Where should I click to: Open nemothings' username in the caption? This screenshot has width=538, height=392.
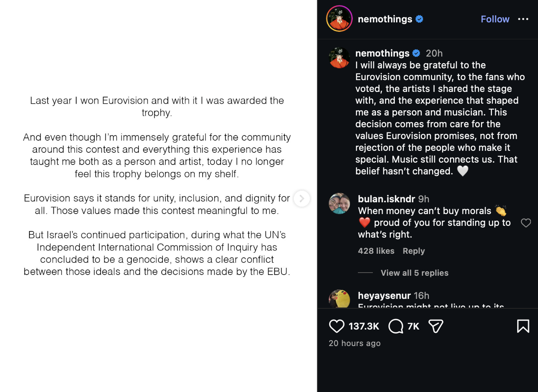pos(383,53)
